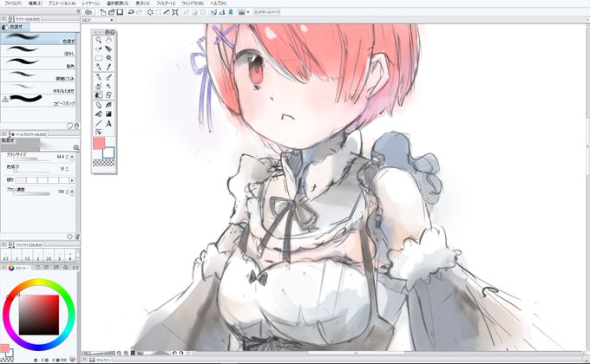This screenshot has height=364, width=590.
Task: Create a sub tool copy icon
Action: 69,126
